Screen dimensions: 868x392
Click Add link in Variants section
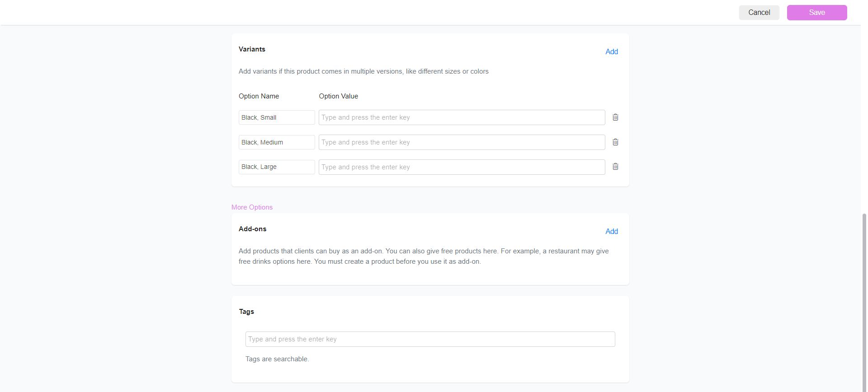pyautogui.click(x=612, y=51)
